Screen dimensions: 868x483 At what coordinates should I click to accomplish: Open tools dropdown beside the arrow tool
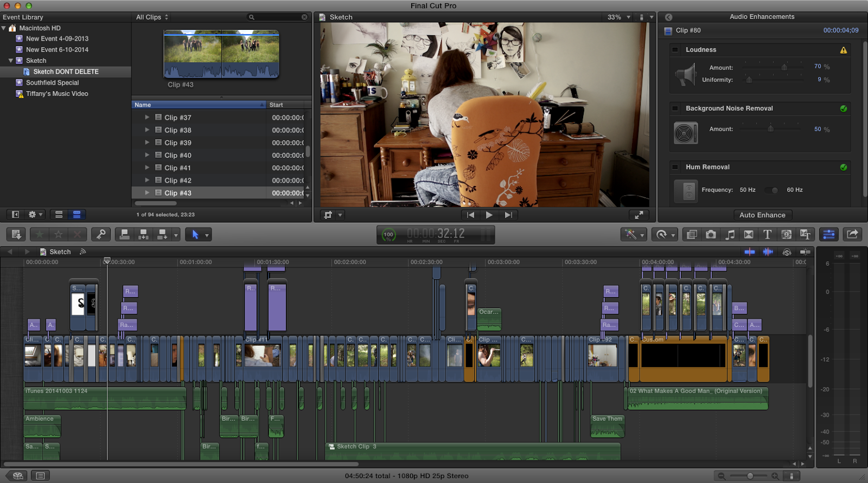click(x=207, y=235)
